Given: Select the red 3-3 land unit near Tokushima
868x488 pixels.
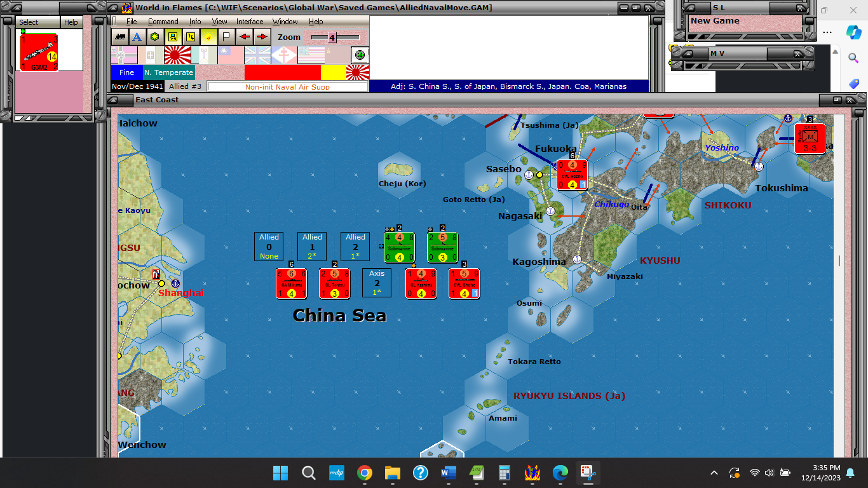Looking at the screenshot, I should click(x=810, y=139).
